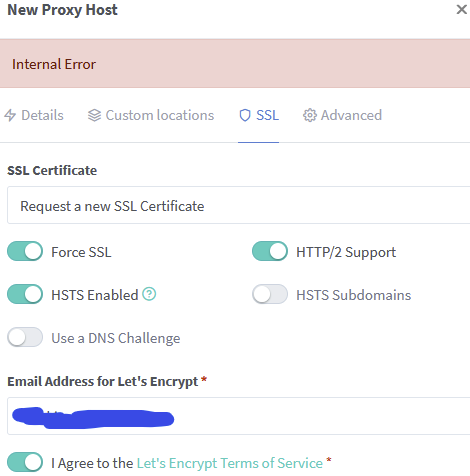The height and width of the screenshot is (476, 470).
Task: Toggle HSTS Enabled off
Action: tap(25, 294)
